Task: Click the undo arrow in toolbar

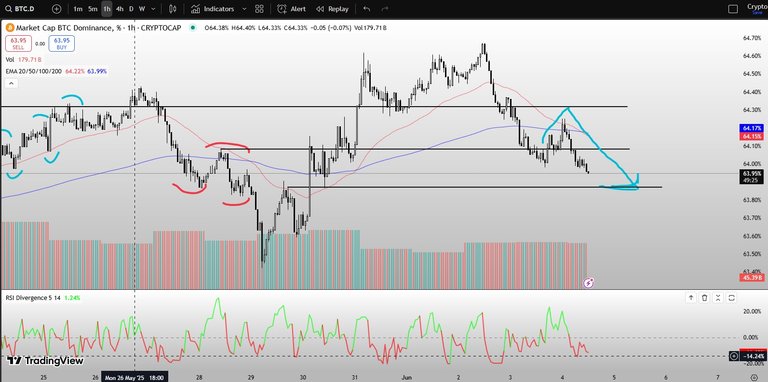Action: [x=367, y=9]
